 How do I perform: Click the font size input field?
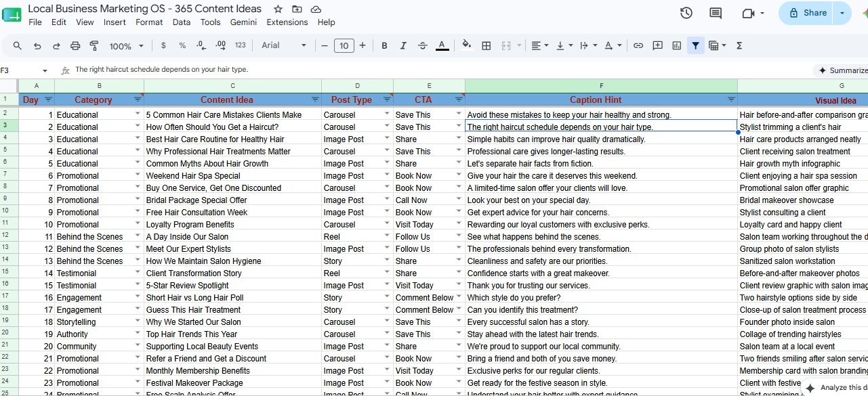click(x=344, y=45)
